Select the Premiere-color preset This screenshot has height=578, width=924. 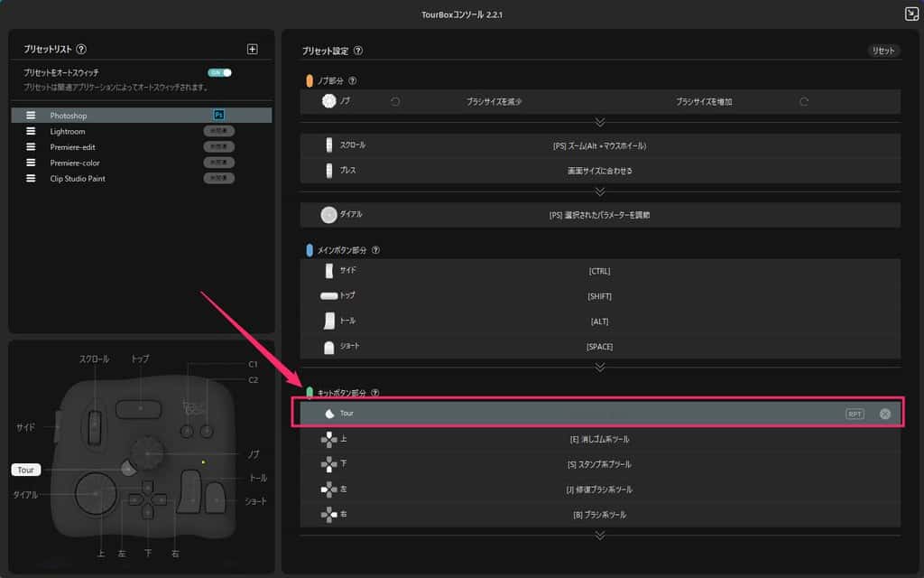[x=75, y=163]
